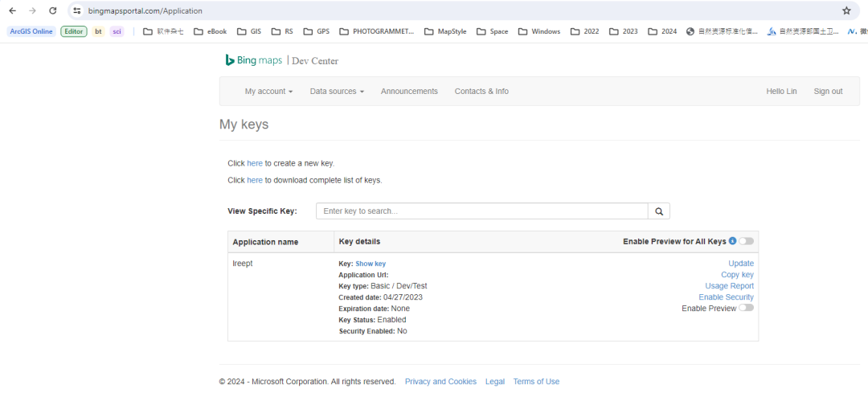Open the GPS bookmark folder
This screenshot has width=868, height=409.
point(316,31)
